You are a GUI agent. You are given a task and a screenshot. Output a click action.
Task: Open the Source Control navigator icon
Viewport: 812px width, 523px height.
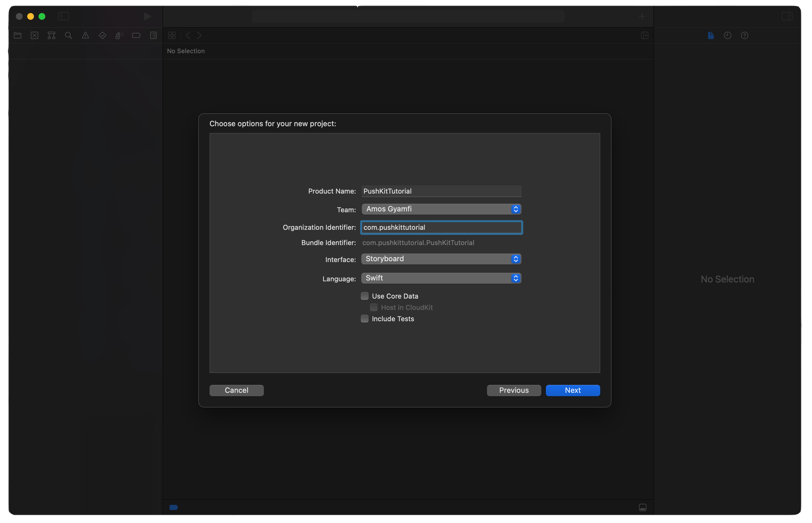[x=35, y=35]
